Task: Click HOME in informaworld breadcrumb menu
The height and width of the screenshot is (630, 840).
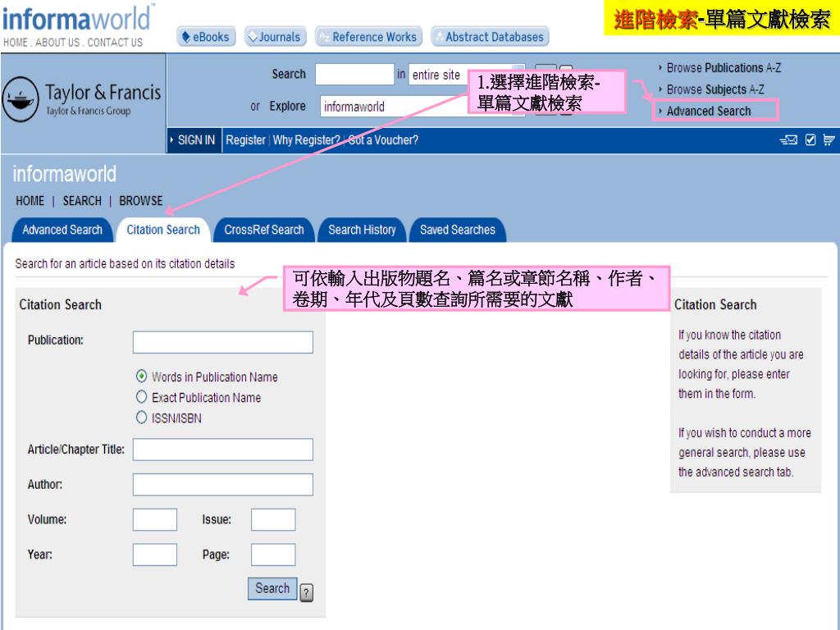Action: click(x=30, y=201)
